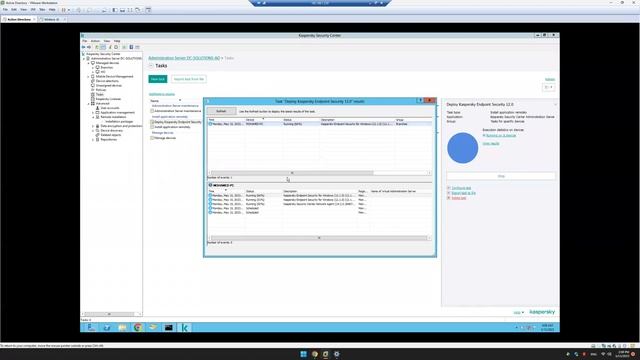
Task: Open the VMware VM menu
Action: (x=33, y=9)
